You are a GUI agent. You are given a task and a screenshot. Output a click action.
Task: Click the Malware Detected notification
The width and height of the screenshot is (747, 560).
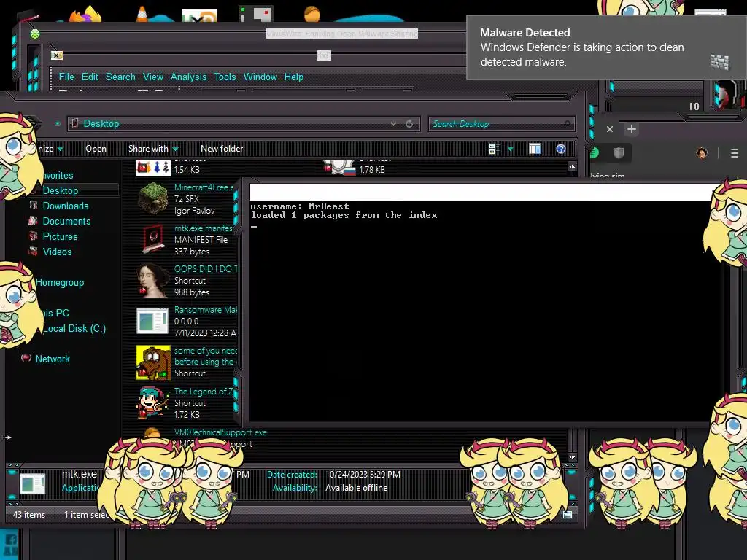tap(606, 47)
